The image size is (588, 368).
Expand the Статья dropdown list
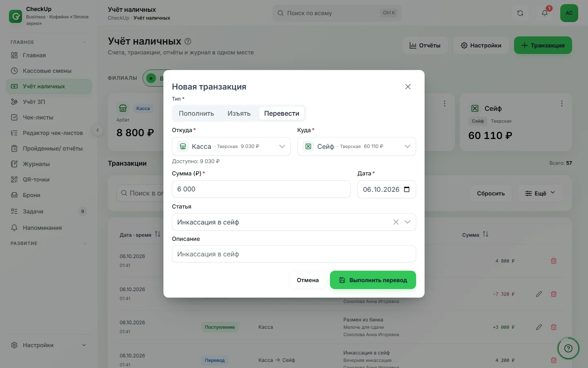408,222
